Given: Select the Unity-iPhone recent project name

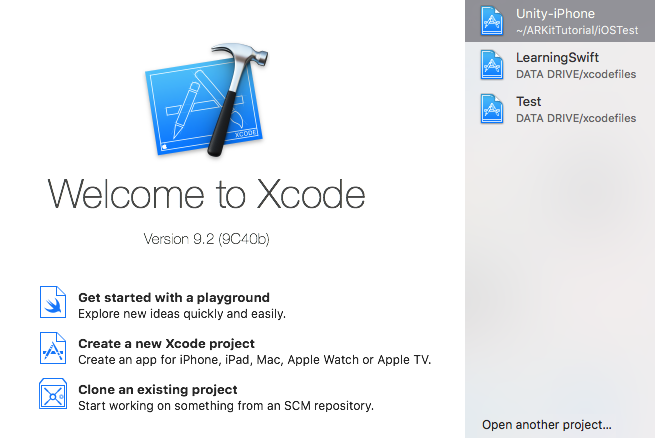Looking at the screenshot, I should point(555,14).
